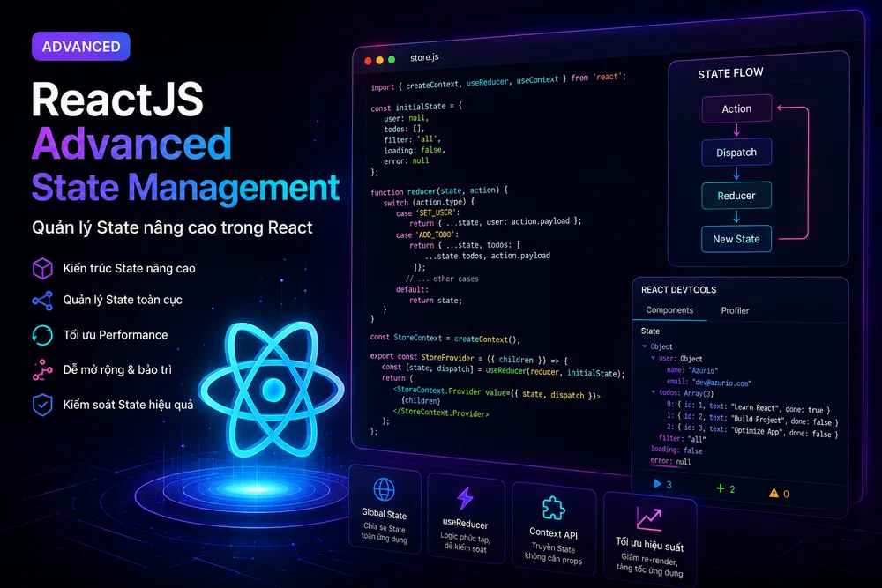Click the green maximize dot of store.js window
882x588 pixels.
(392, 60)
